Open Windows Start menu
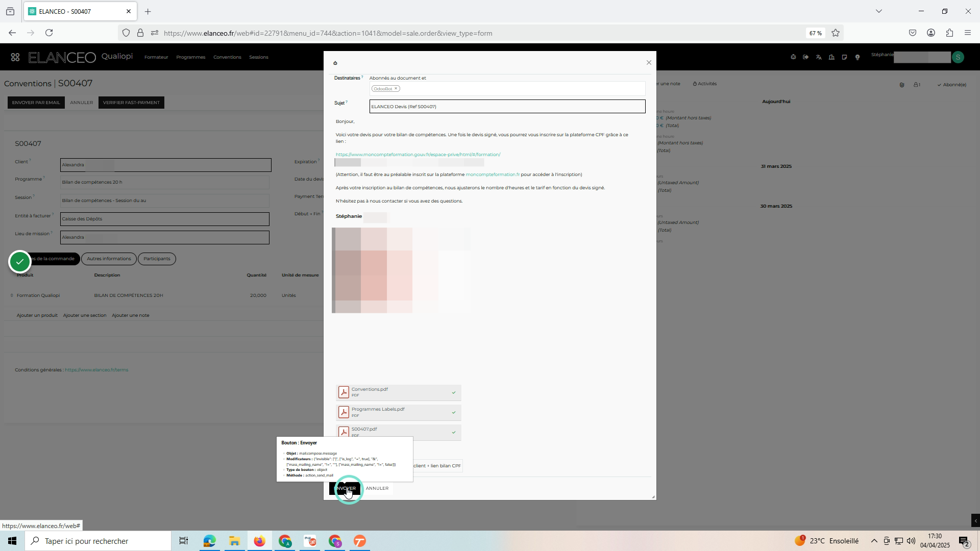 point(12,541)
